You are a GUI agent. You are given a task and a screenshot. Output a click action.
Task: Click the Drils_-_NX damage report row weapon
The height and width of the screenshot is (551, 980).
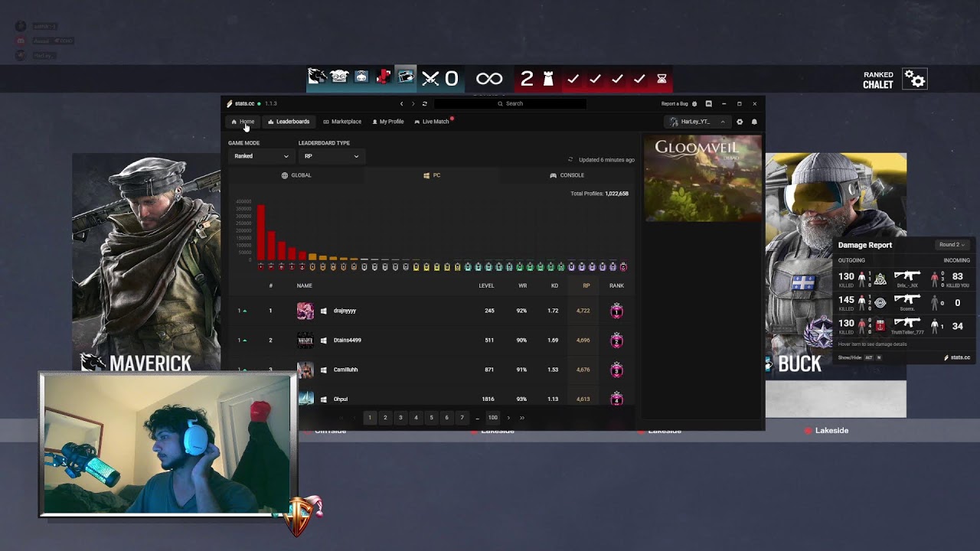coord(907,276)
